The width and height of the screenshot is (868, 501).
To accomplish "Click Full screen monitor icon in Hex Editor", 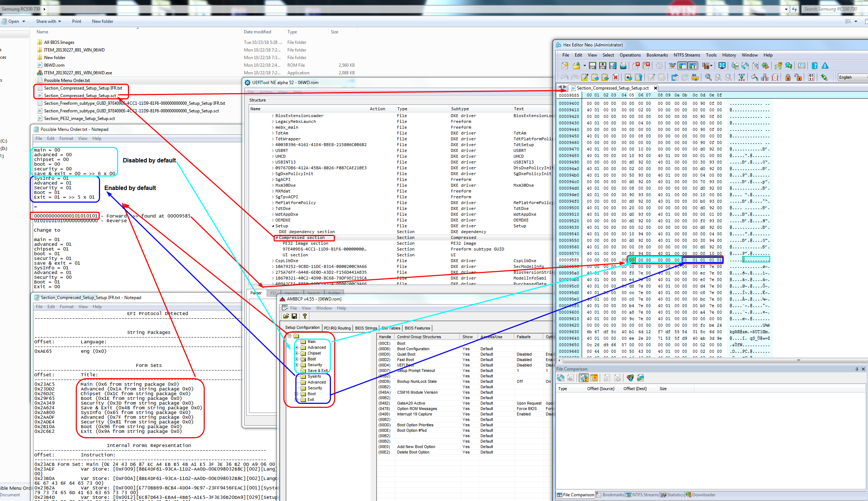I will [x=722, y=66].
